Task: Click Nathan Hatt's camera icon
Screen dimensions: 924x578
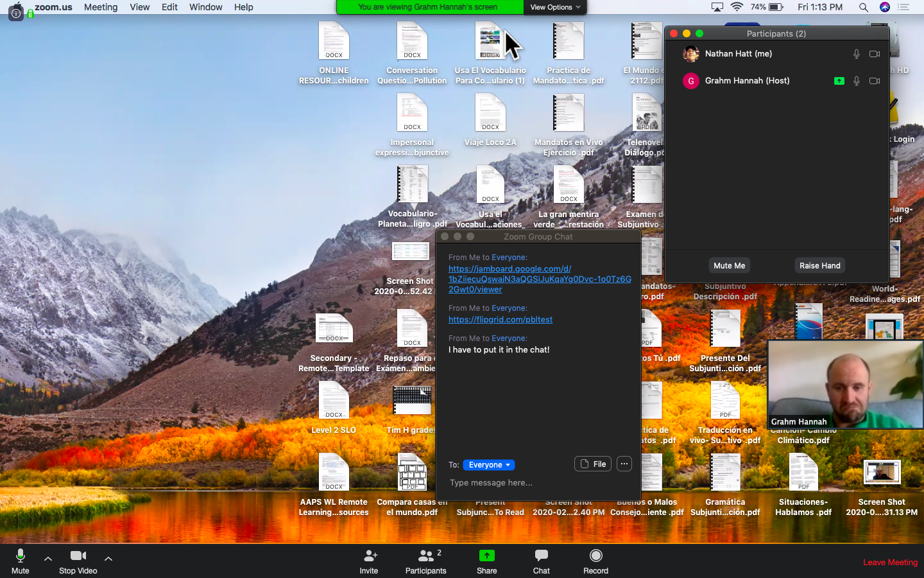Action: tap(875, 54)
